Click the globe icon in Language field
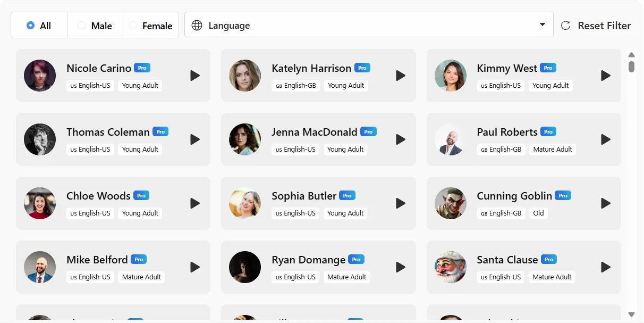The image size is (644, 323). [197, 25]
